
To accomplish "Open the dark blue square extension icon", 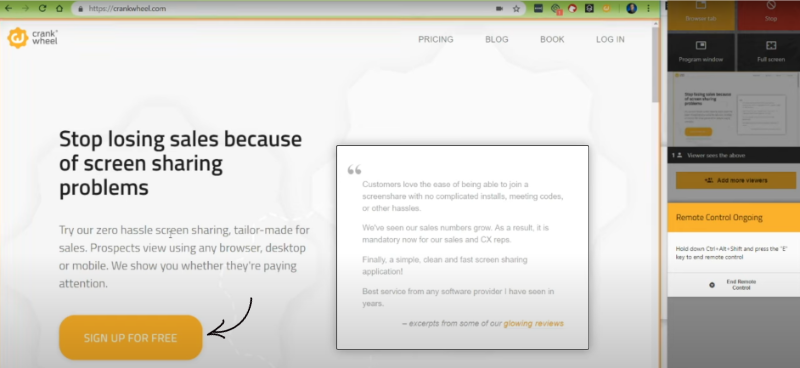I will 538,8.
